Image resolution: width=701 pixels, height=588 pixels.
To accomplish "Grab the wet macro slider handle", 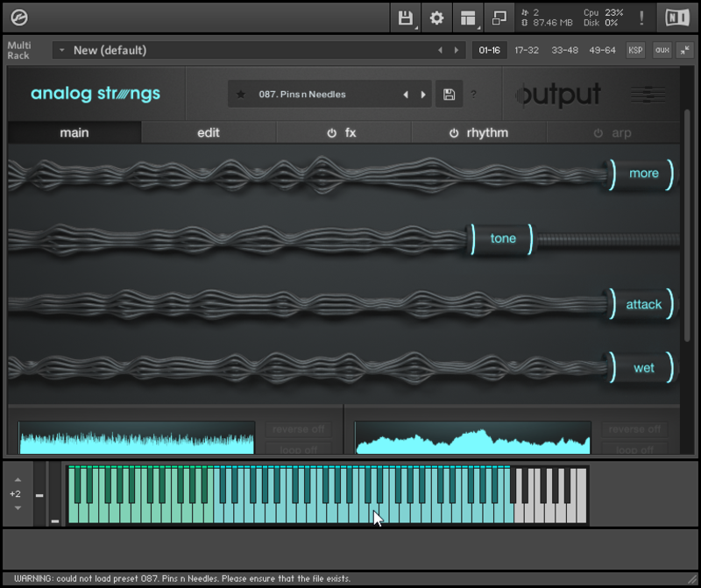I will pyautogui.click(x=641, y=368).
